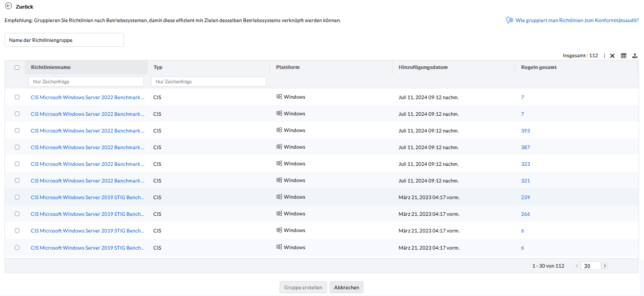Screen dimensions: 644x296
Task: Sort by Richtlinienname column header
Action: (51, 67)
